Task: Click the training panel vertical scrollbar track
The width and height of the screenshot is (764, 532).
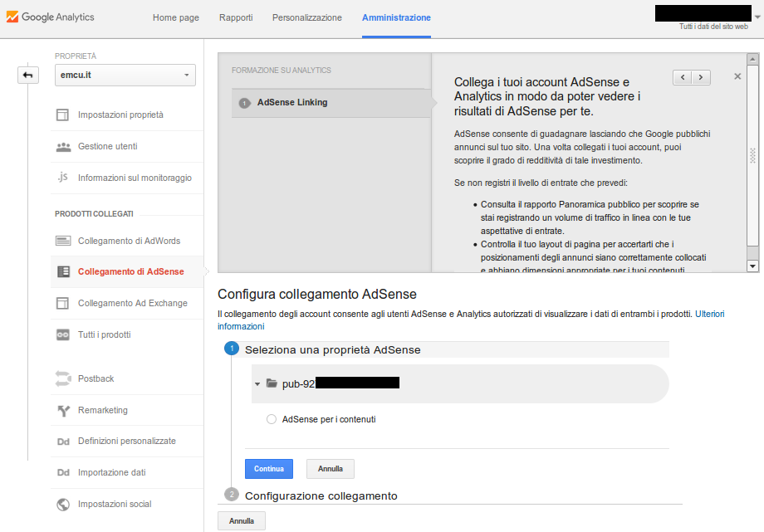Action: pos(753,163)
